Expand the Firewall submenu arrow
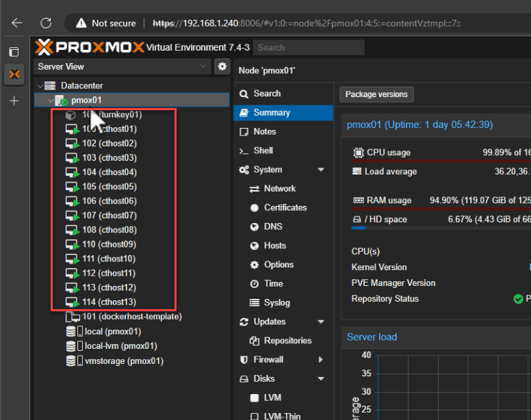 [321, 360]
